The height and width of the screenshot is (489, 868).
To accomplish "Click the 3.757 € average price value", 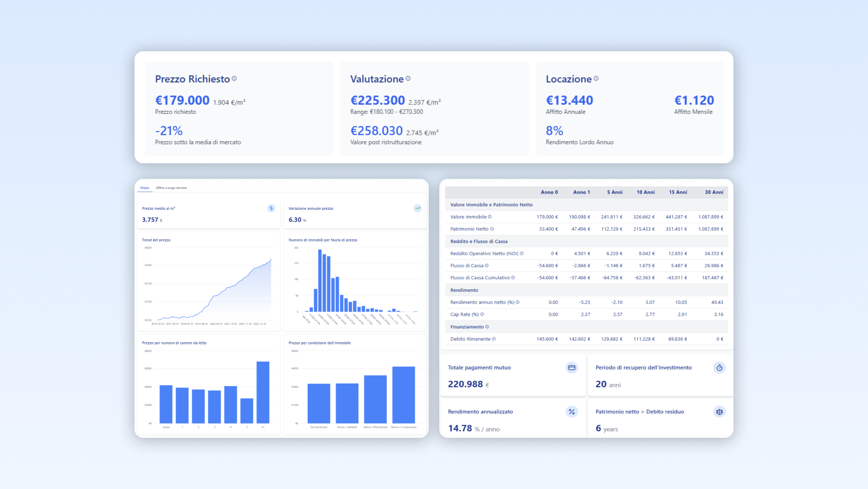I will (x=152, y=220).
